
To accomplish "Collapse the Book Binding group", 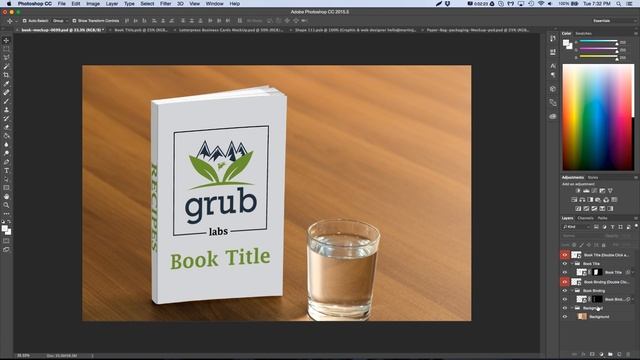I will (572, 291).
